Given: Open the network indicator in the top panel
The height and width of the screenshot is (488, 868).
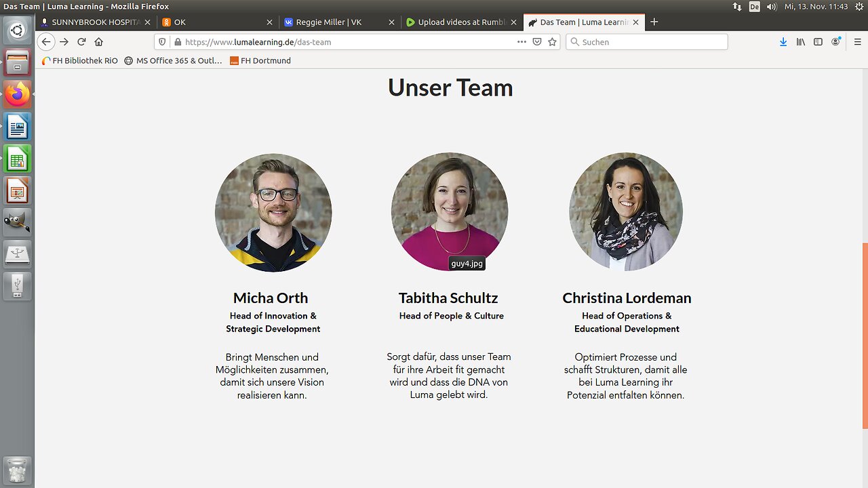Looking at the screenshot, I should click(738, 6).
